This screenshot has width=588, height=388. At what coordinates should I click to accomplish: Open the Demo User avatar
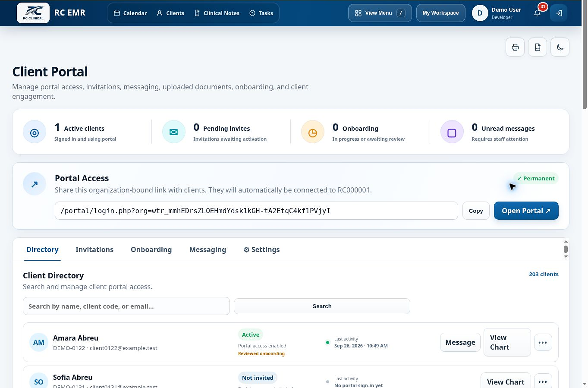tap(480, 13)
